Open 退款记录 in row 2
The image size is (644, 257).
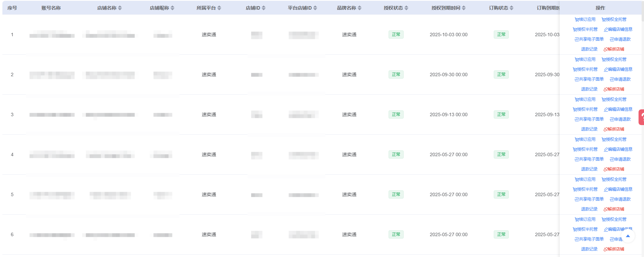pyautogui.click(x=589, y=89)
